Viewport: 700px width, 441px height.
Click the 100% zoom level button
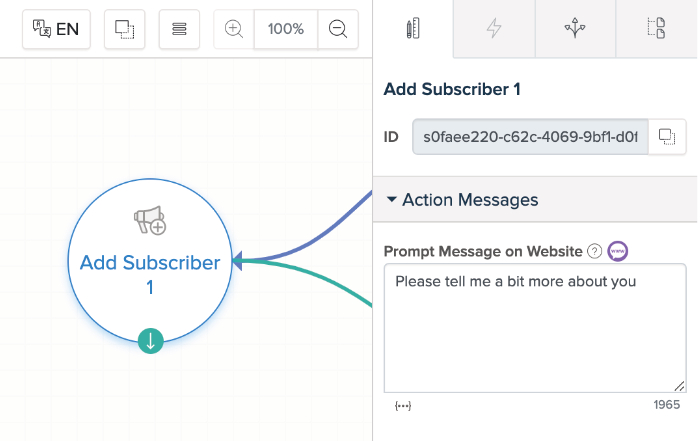(286, 29)
